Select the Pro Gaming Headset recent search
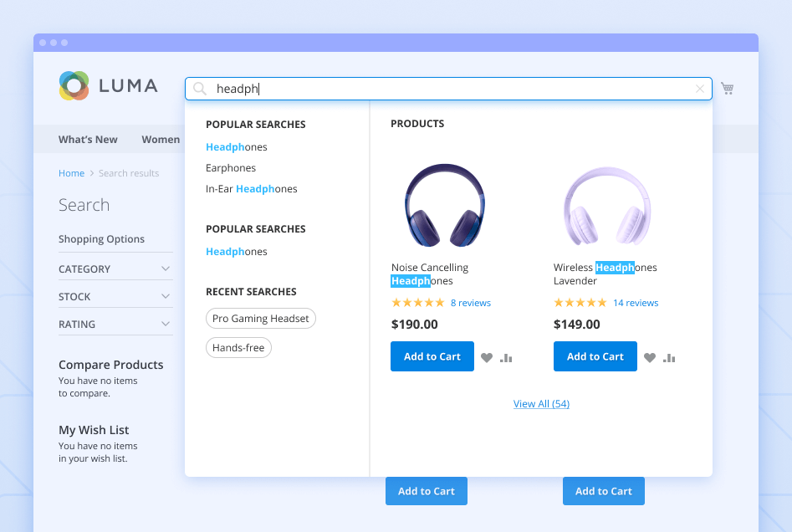The image size is (792, 532). (261, 318)
